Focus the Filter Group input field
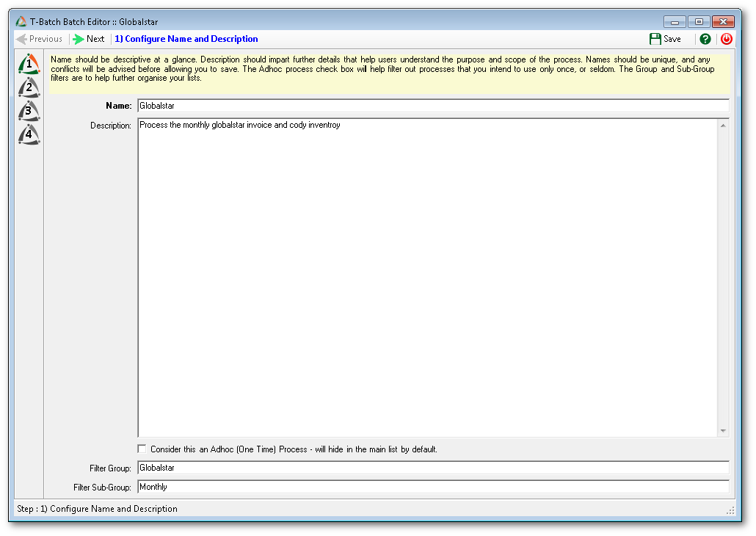The image size is (756, 536). 433,468
